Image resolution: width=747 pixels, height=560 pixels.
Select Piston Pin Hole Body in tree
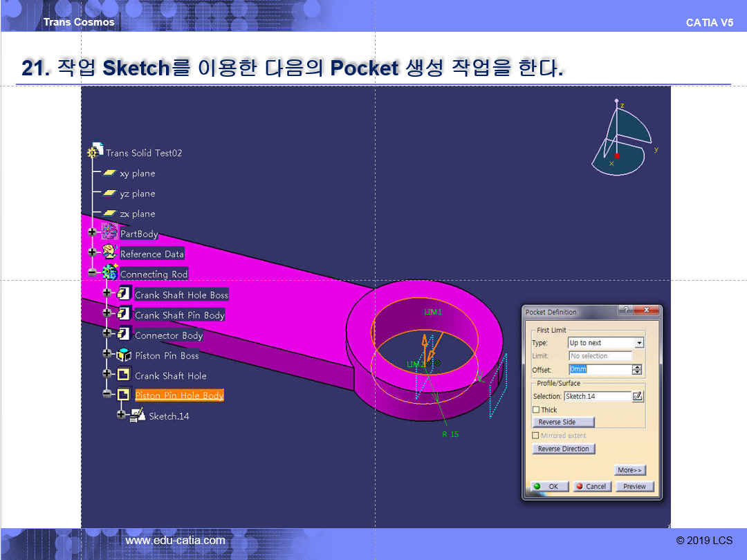178,395
